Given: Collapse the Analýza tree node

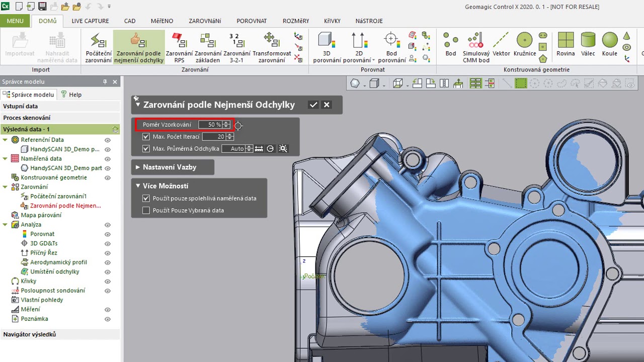Looking at the screenshot, I should click(6, 225).
